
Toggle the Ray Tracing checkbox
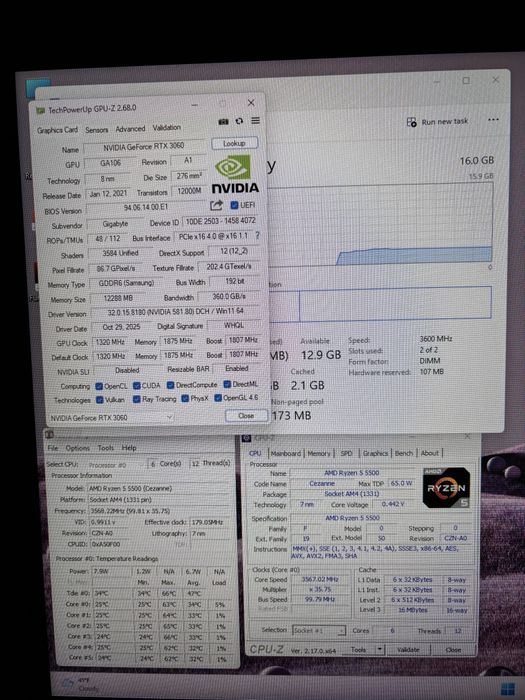pos(137,399)
